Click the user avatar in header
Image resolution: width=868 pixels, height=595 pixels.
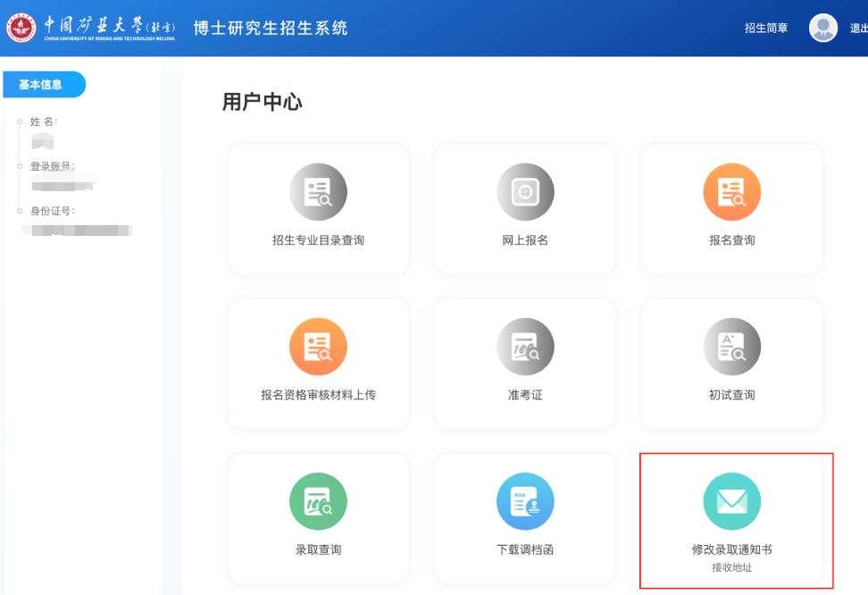(x=822, y=28)
